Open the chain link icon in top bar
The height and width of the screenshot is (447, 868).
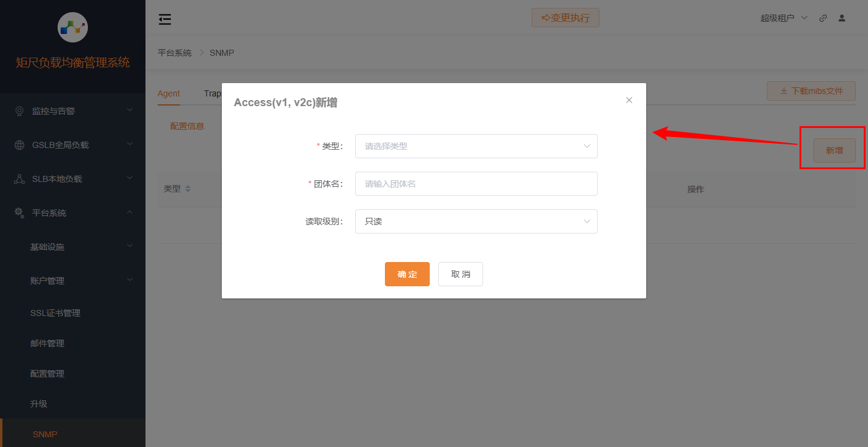(x=823, y=18)
